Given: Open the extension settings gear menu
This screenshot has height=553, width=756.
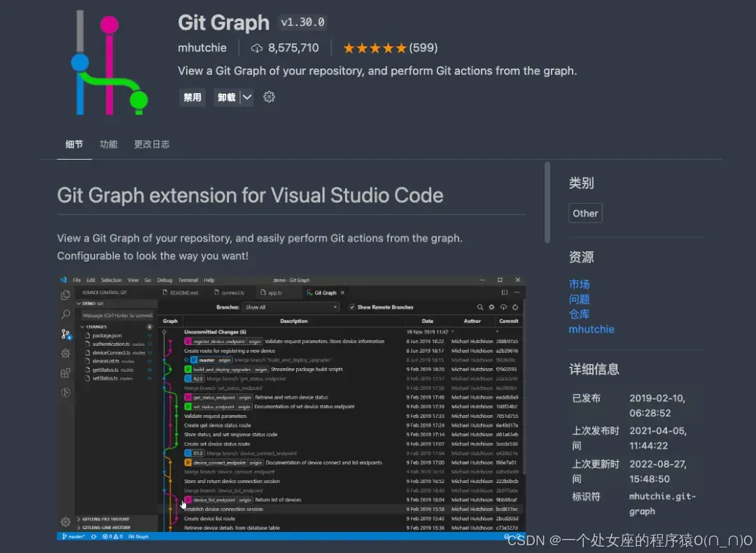Looking at the screenshot, I should pos(269,97).
